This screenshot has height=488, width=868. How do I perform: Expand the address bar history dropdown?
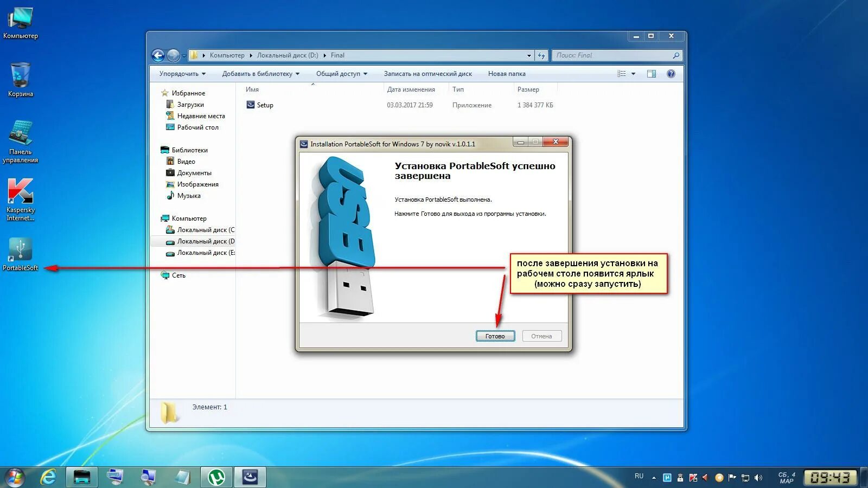click(x=529, y=55)
